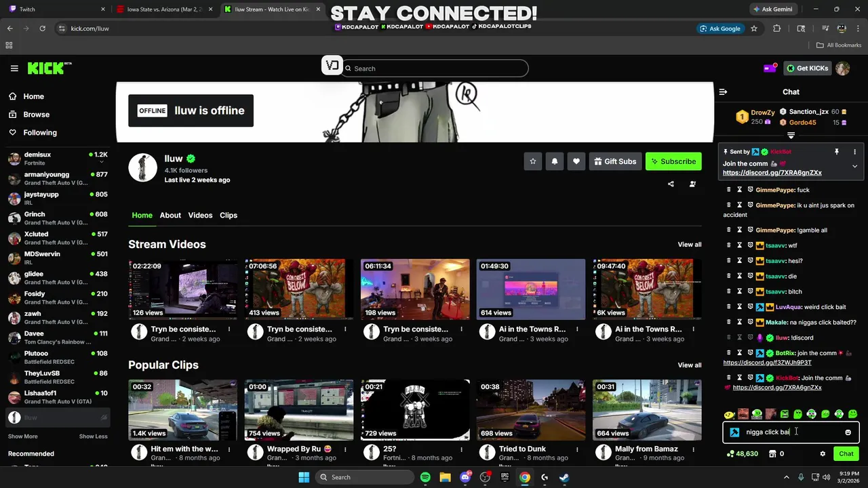868x488 pixels.
Task: Go to Browse in sidebar
Action: [x=36, y=115]
